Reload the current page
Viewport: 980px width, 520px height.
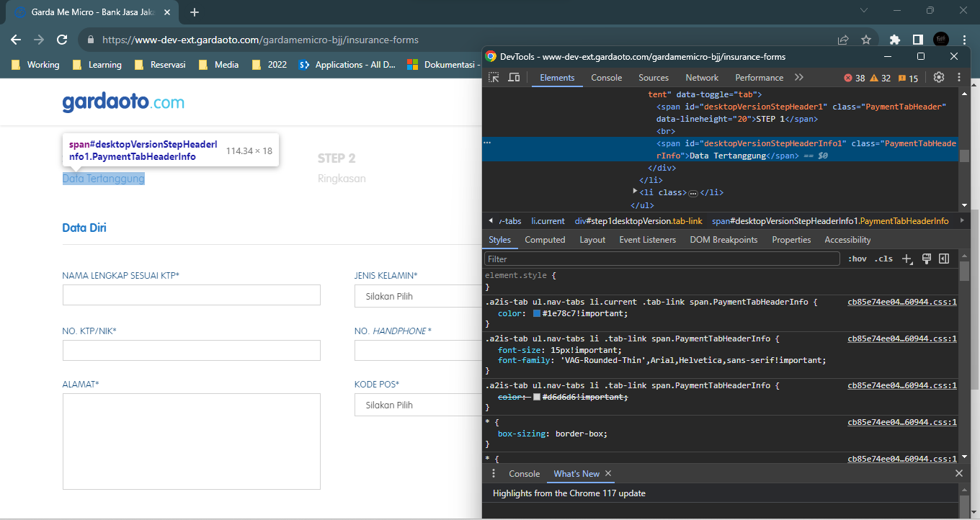(x=62, y=40)
